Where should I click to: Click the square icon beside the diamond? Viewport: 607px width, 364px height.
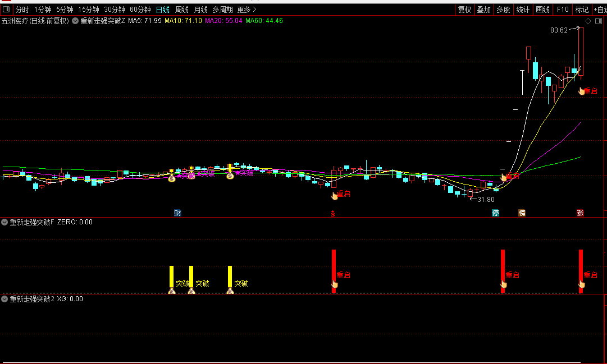(600, 21)
